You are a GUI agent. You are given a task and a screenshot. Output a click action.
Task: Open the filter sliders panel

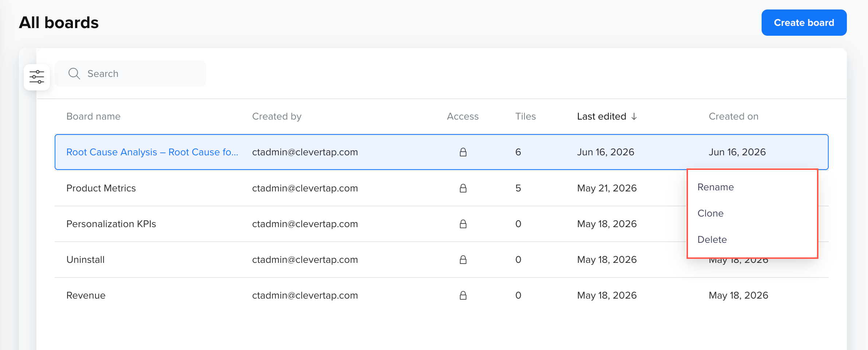tap(37, 77)
